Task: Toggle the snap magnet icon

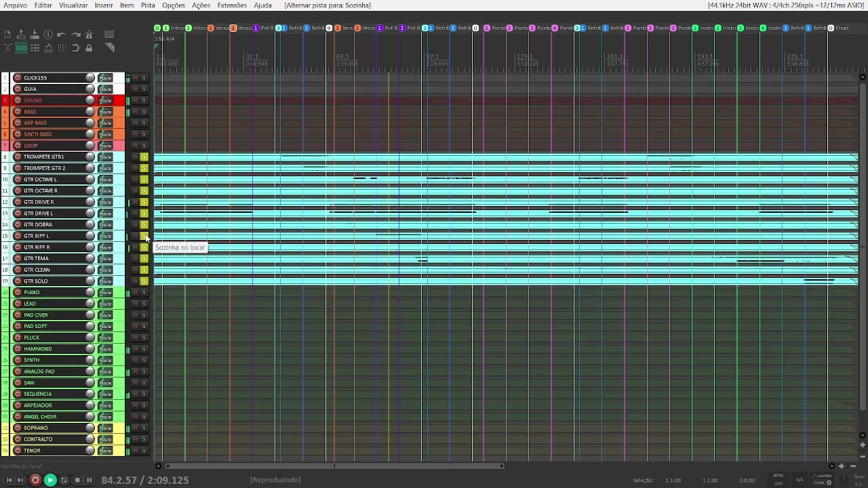Action: pos(75,48)
